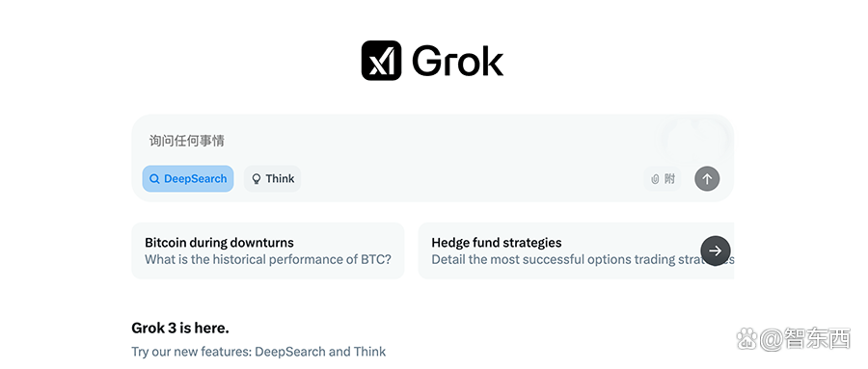The width and height of the screenshot is (868, 369).
Task: Enable the Think mode
Action: 272,178
